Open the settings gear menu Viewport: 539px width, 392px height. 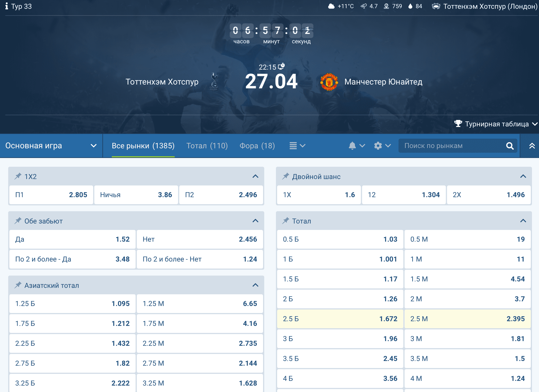[382, 146]
